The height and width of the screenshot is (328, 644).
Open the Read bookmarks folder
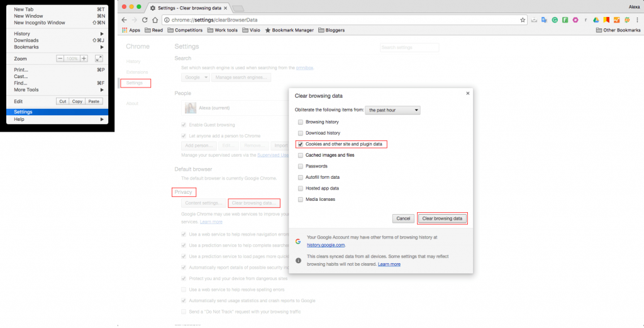pos(154,30)
